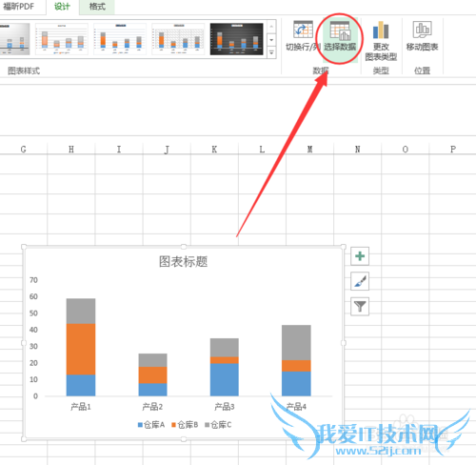
Task: Select 仓库A legend entry
Action: [x=151, y=425]
